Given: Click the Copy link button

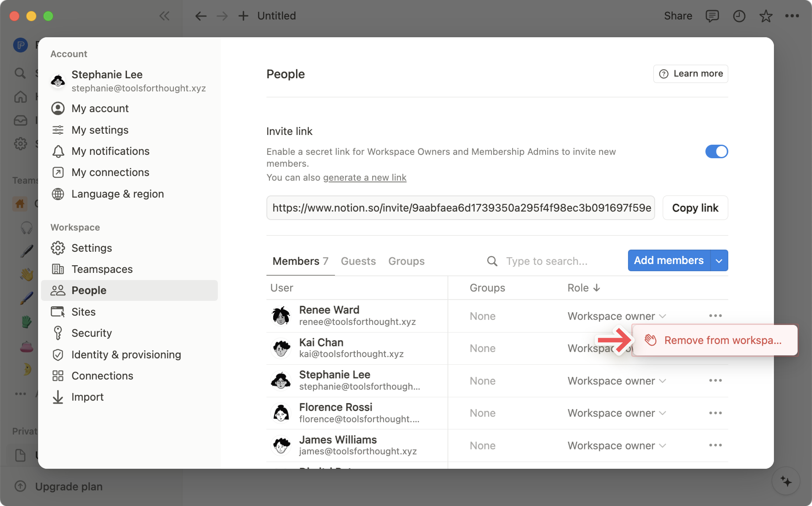Looking at the screenshot, I should tap(695, 208).
